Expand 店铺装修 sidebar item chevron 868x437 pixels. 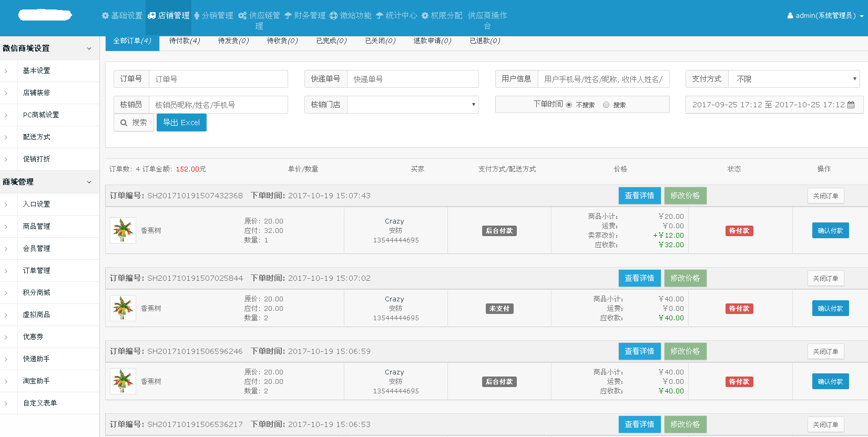6,93
